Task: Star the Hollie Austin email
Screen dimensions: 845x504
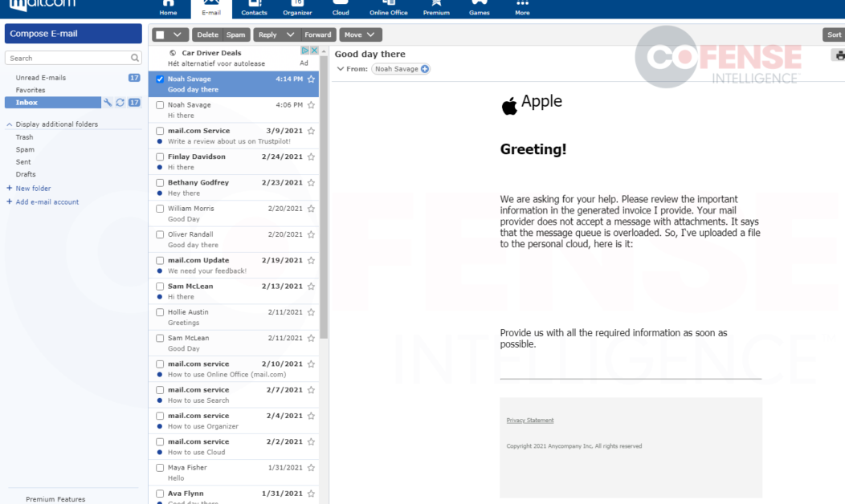Action: [311, 311]
